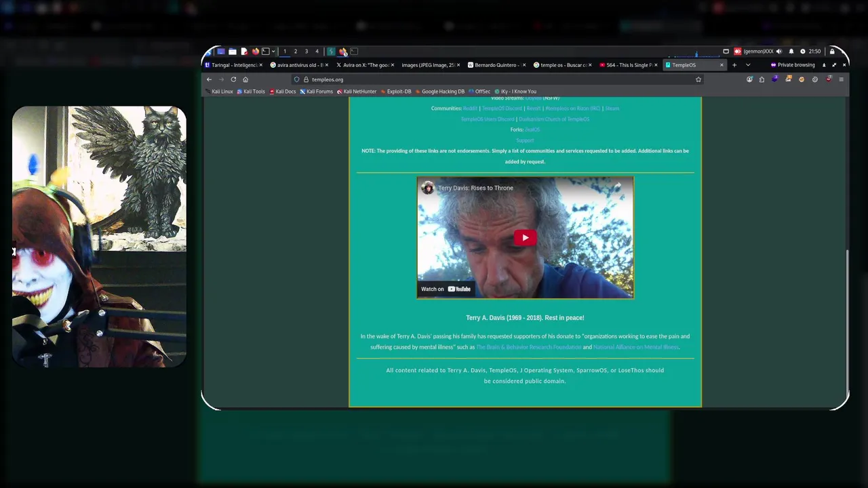Image resolution: width=868 pixels, height=488 pixels.
Task: Switch to the '564 - This Is Single' tab
Action: [627, 65]
